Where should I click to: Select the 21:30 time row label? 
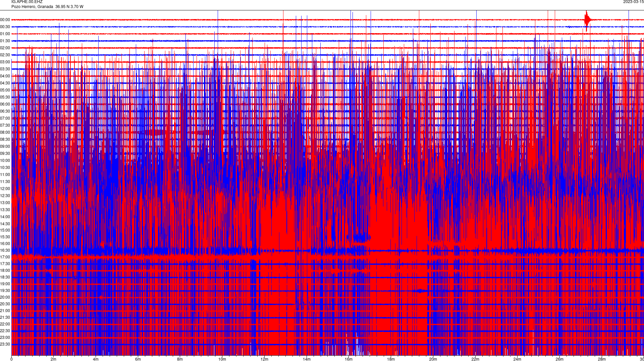coord(5,317)
